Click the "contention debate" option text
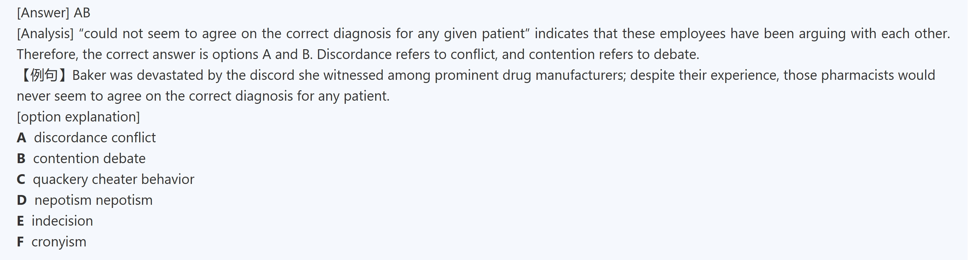The image size is (980, 260). pos(89,159)
